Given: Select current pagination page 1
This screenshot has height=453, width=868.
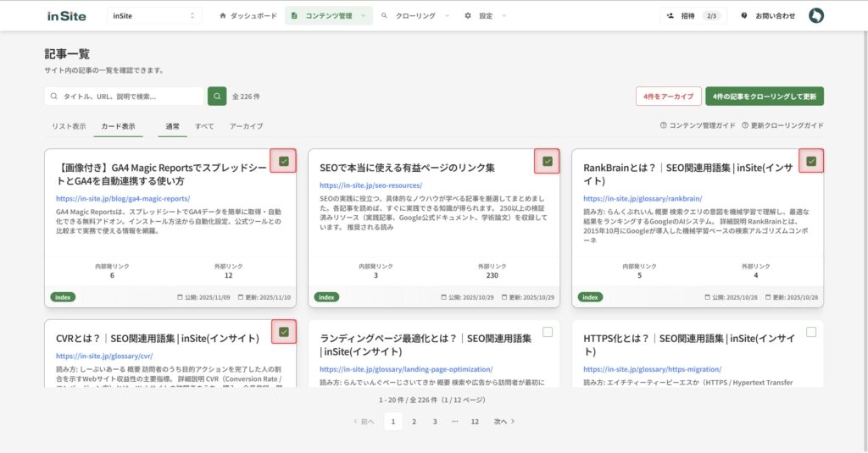Looking at the screenshot, I should pyautogui.click(x=393, y=422).
